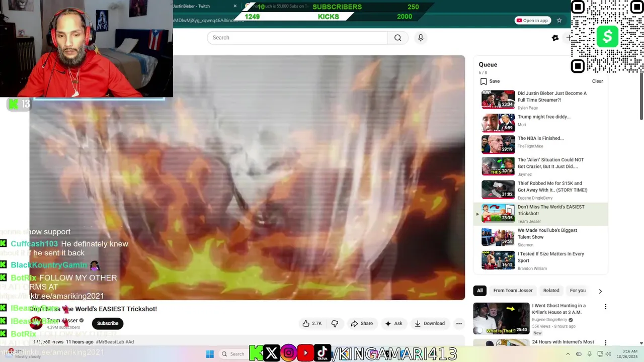644x362 pixels.
Task: Click the create plus icon near top right
Action: coord(569,38)
